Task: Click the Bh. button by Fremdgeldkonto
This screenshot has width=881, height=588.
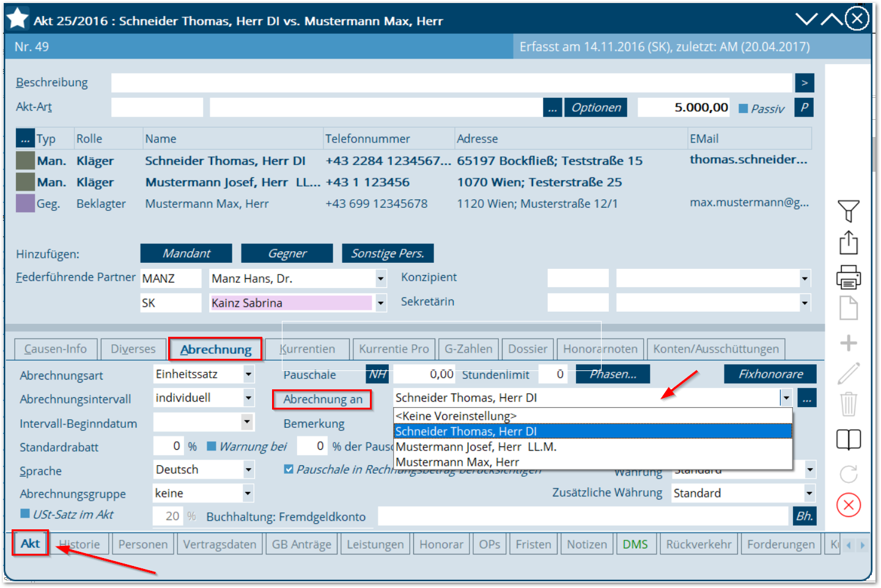Action: pyautogui.click(x=804, y=516)
